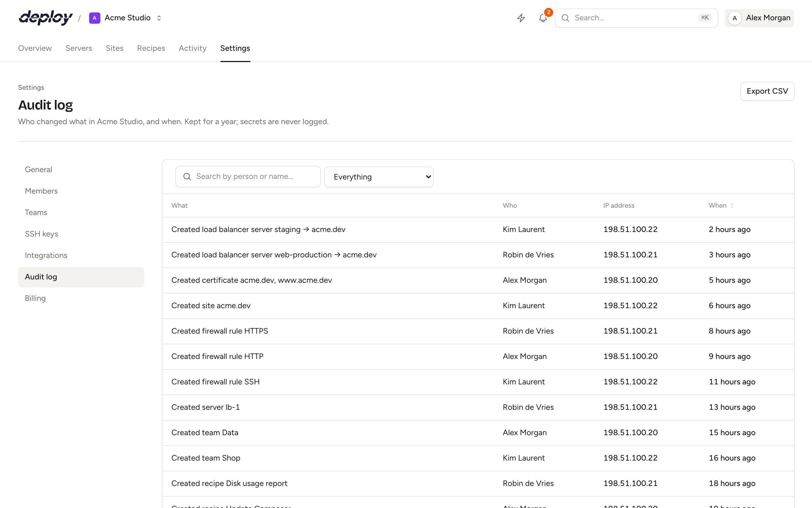The width and height of the screenshot is (812, 508).
Task: Select row Created firewall rule HTTPS
Action: (478, 331)
